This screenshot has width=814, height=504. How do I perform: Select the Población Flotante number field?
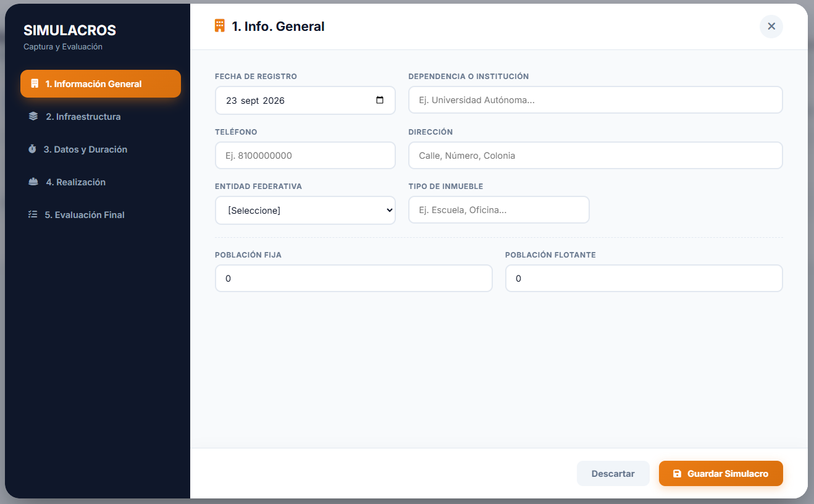coord(644,279)
